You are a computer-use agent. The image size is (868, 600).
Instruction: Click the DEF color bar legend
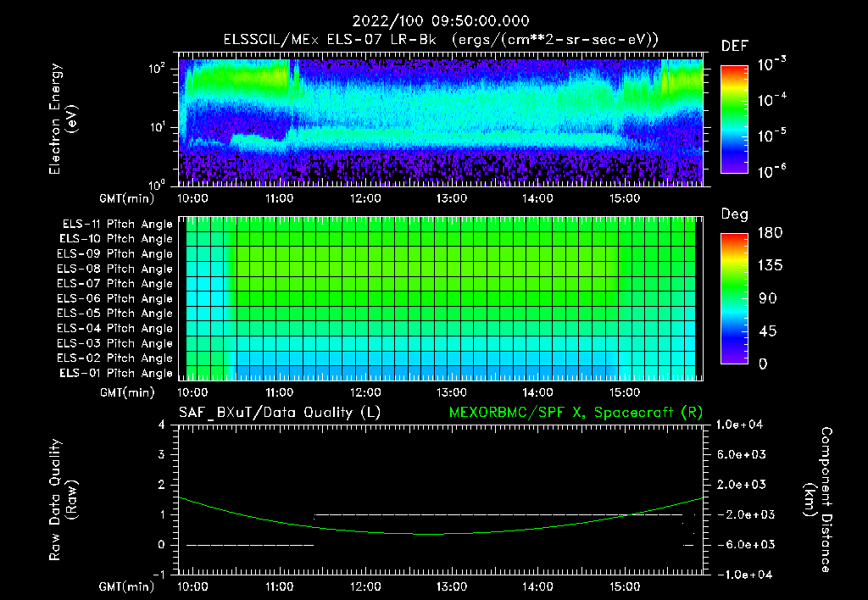tap(734, 119)
